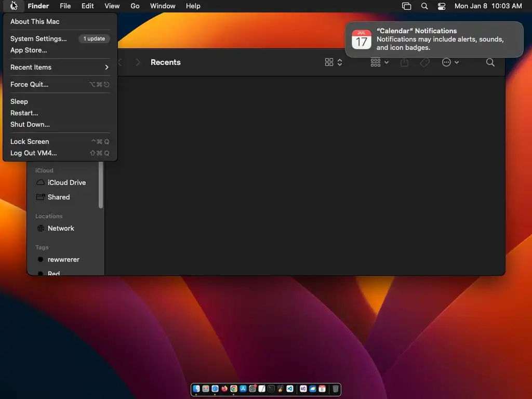The height and width of the screenshot is (399, 532).
Task: Click the Finder search magnifier
Action: click(490, 62)
